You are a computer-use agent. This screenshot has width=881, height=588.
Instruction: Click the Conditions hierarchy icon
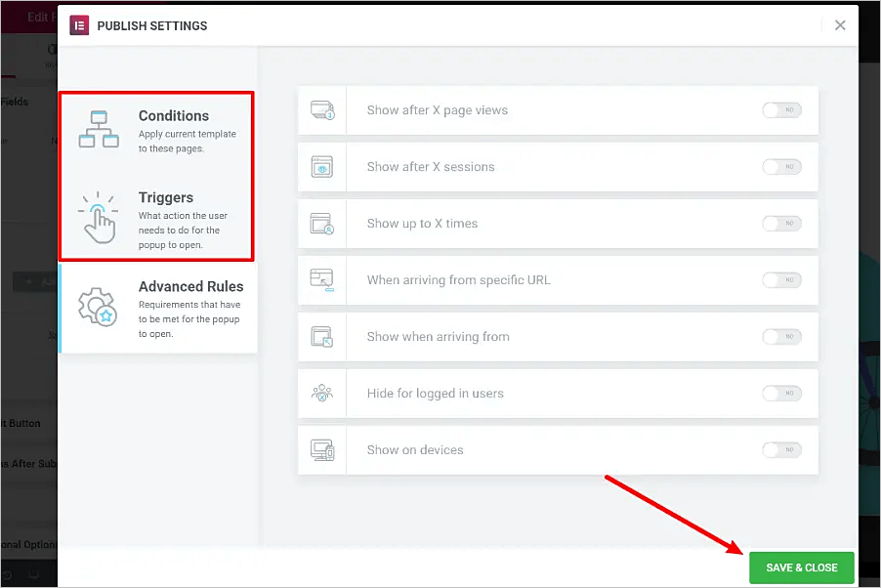98,129
